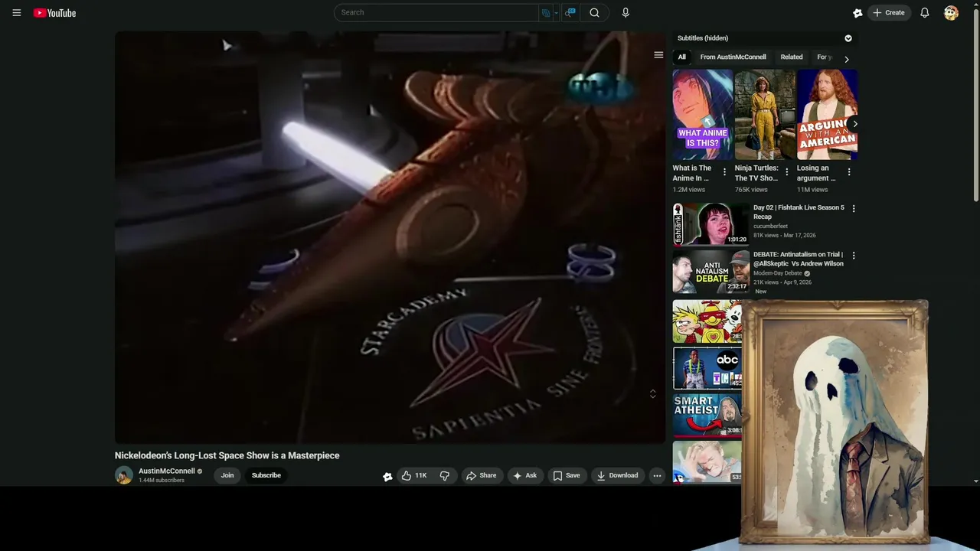Dislike the video with thumbs down
The height and width of the screenshot is (551, 980).
[445, 475]
